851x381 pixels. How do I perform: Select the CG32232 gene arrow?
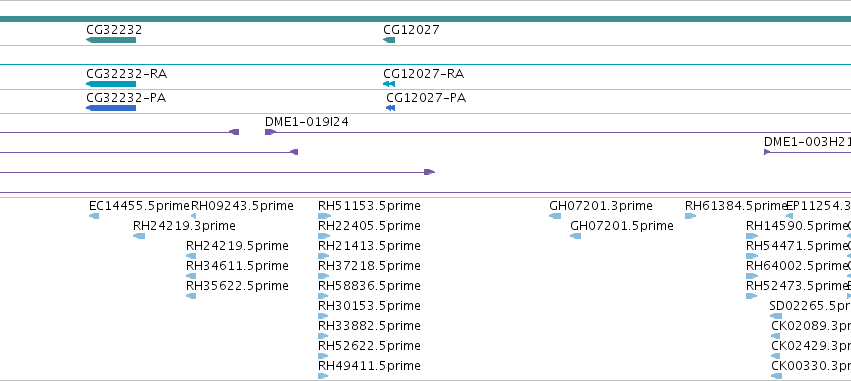(111, 40)
